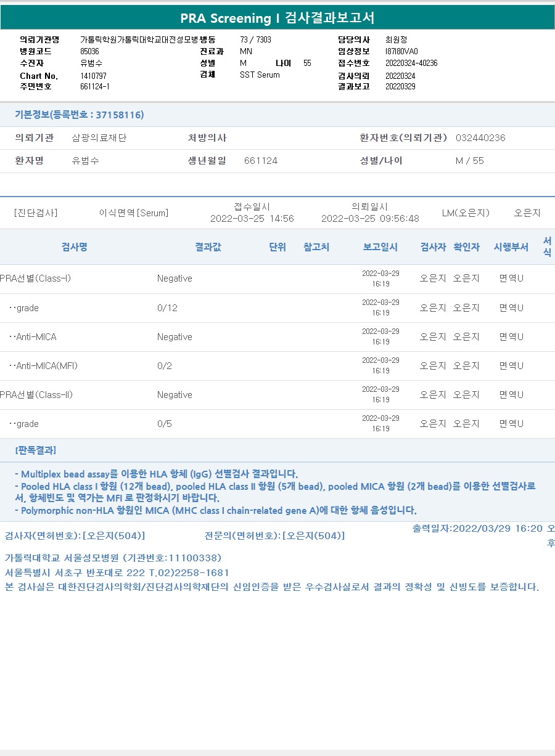Click the 'Multiplex bead assay' interpretation line
Viewport: 555px width, 756px height.
[156, 474]
